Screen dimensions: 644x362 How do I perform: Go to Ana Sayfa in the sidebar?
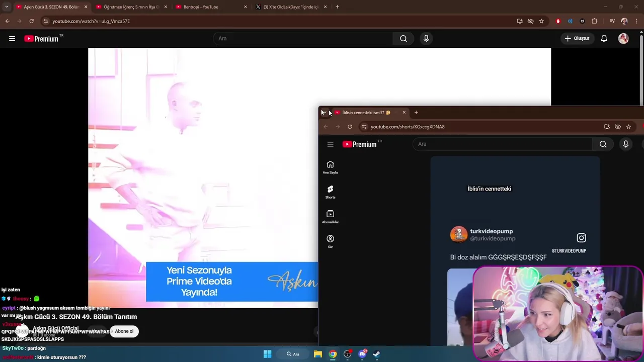(x=330, y=168)
